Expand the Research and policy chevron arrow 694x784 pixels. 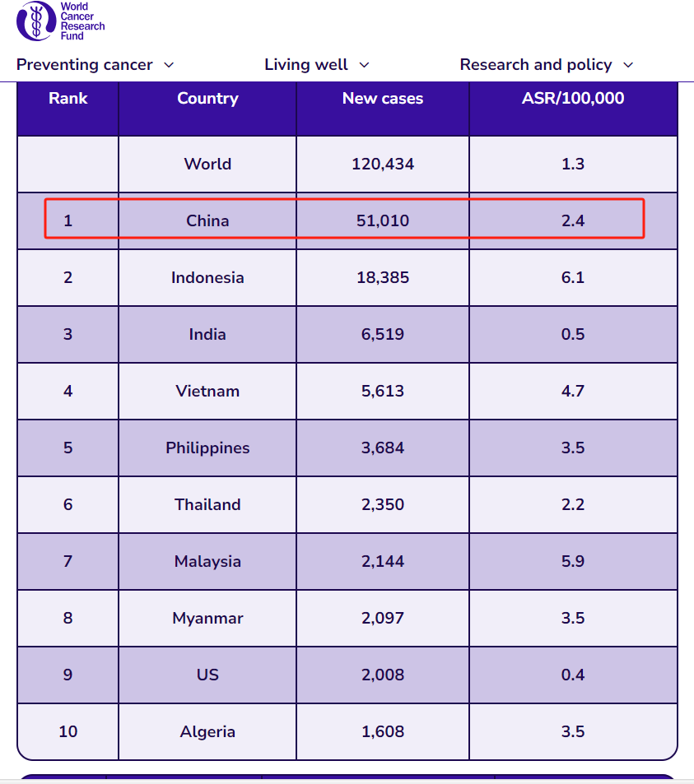[x=628, y=65]
